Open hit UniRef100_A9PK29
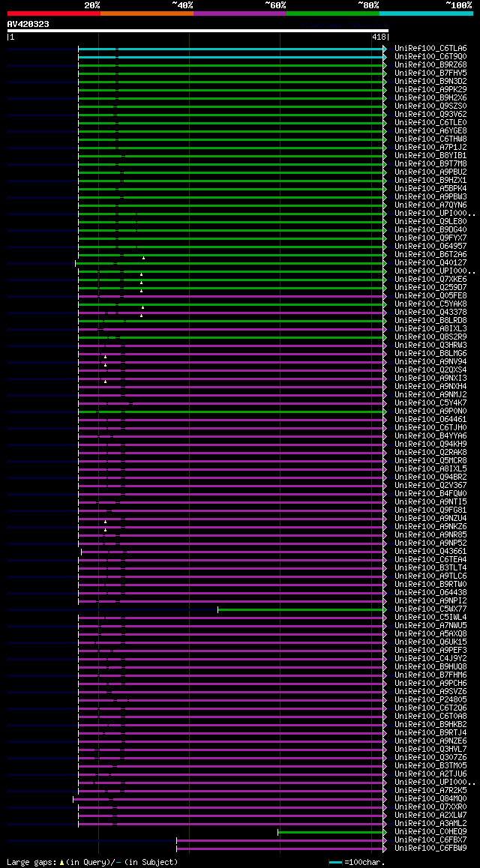The image size is (480, 868). [x=430, y=90]
